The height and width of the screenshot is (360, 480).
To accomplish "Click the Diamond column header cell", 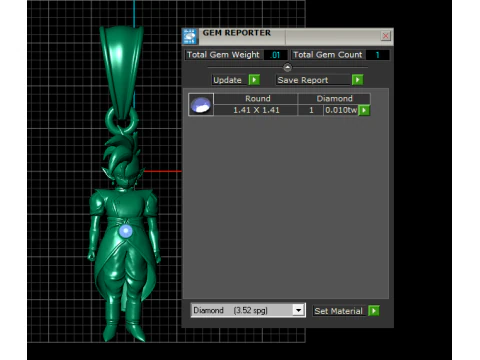I will (334, 99).
